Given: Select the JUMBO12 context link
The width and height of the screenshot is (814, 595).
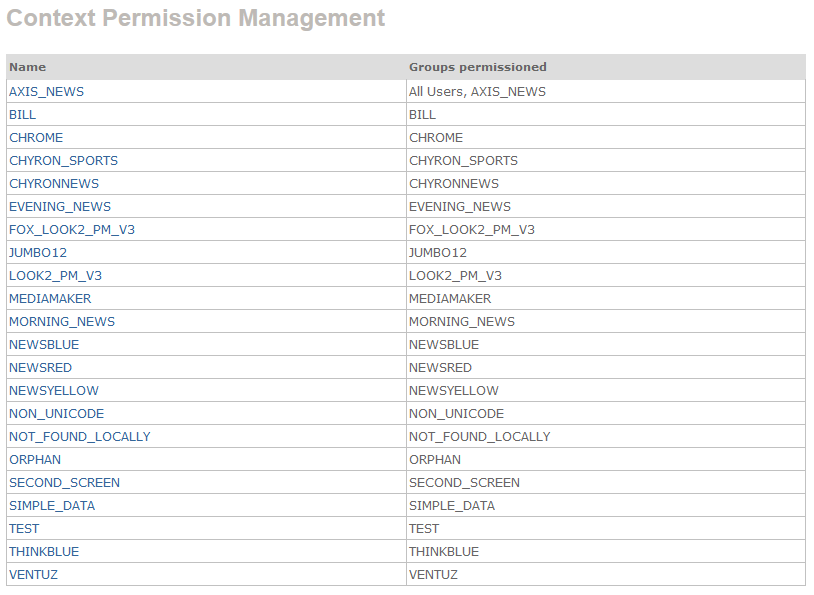Looking at the screenshot, I should 38,252.
